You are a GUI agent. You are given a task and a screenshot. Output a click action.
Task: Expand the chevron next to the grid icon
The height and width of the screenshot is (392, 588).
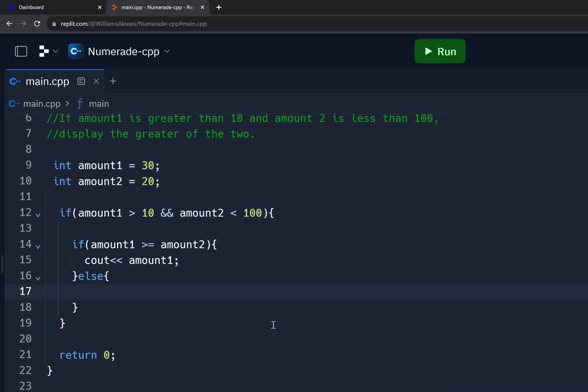[x=56, y=51]
